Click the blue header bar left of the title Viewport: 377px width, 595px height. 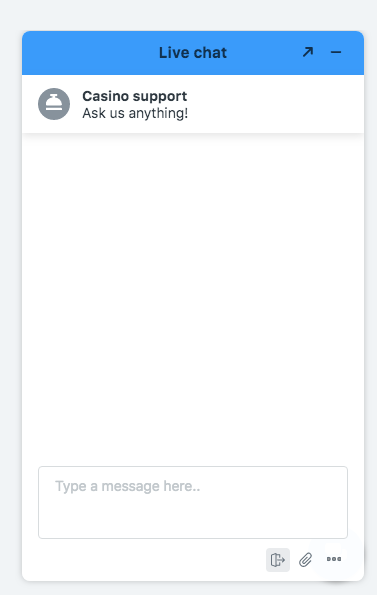click(x=87, y=53)
